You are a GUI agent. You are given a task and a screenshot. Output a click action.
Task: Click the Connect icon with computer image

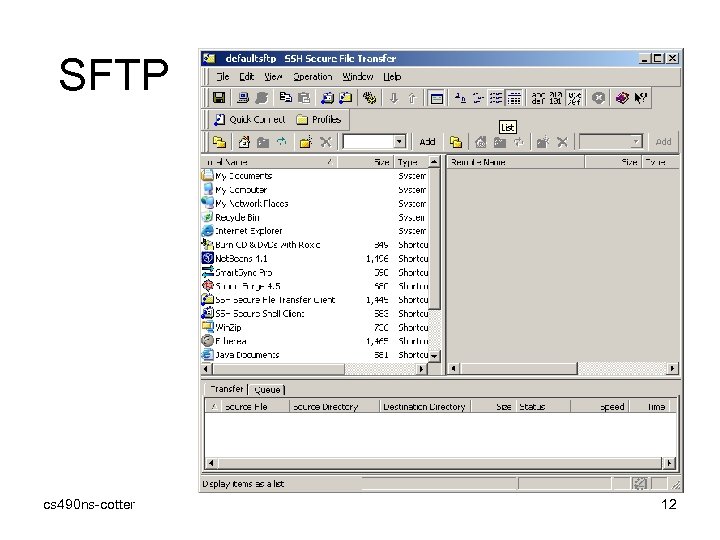tap(243, 98)
